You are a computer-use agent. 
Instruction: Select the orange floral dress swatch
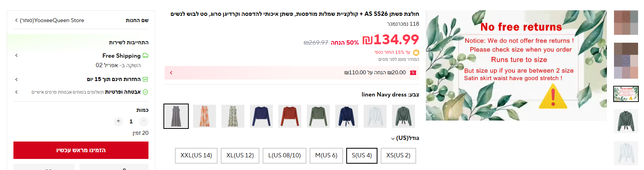(205, 116)
